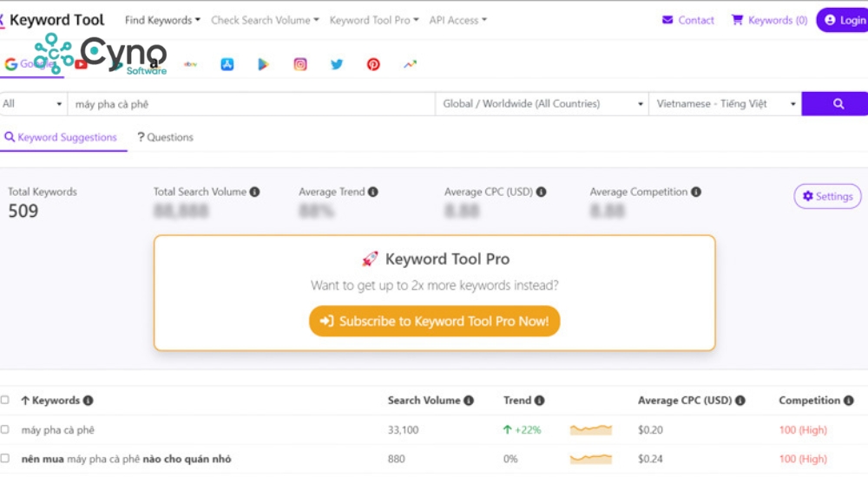Click the +22% trend value
Image resolution: width=868 pixels, height=477 pixels.
point(522,429)
